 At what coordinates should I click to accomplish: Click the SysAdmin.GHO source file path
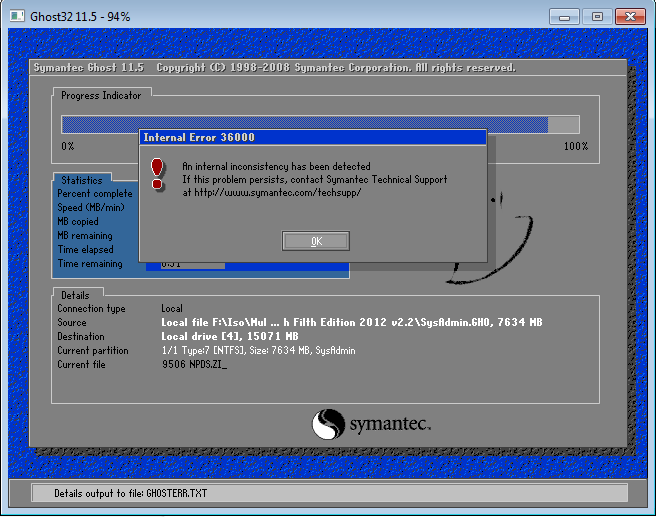(x=352, y=322)
